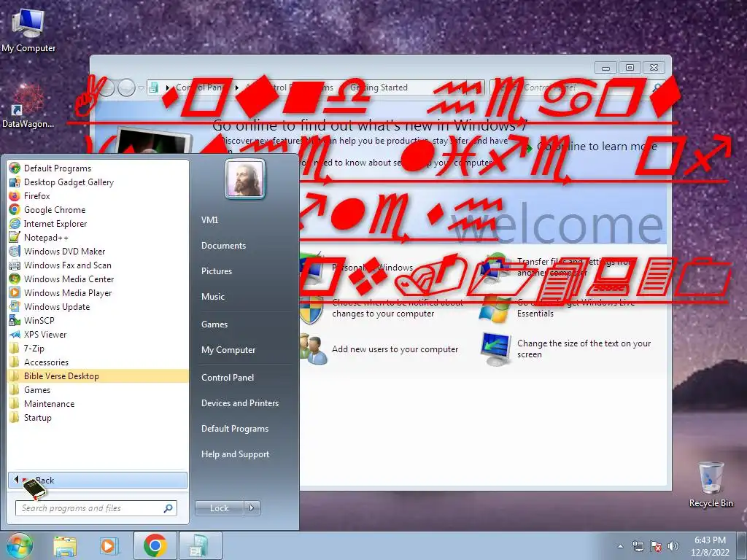Open the volume speaker icon
The height and width of the screenshot is (560, 747).
(673, 546)
